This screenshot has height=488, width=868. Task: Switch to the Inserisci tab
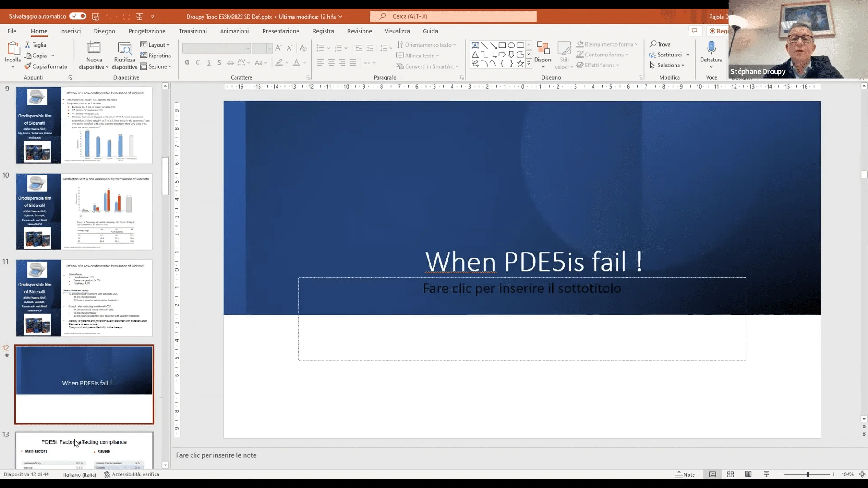point(71,31)
